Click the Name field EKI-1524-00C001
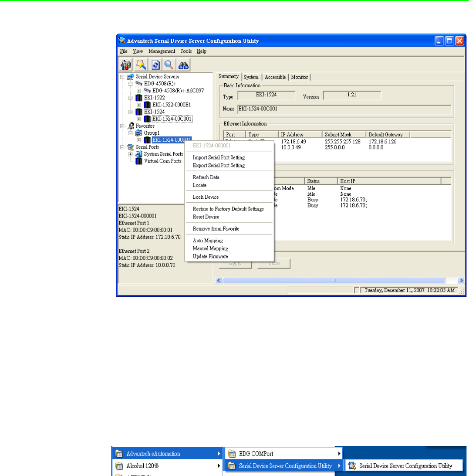 point(344,109)
